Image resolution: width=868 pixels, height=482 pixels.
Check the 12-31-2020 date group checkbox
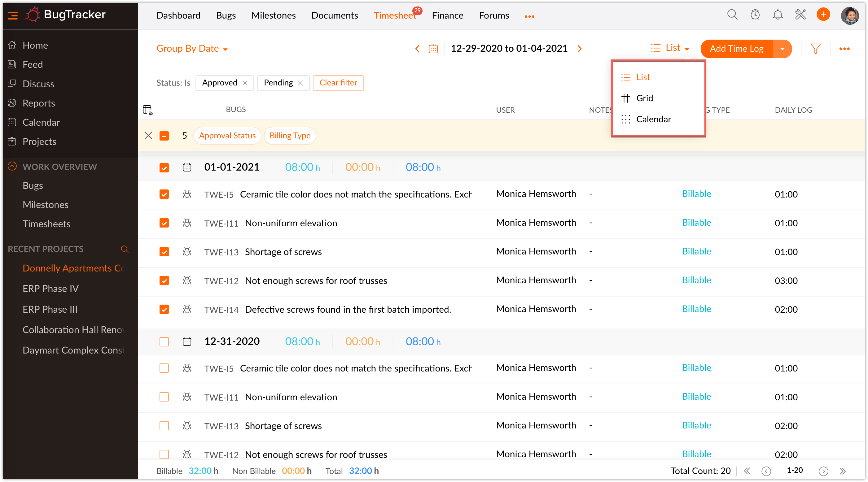pos(164,341)
